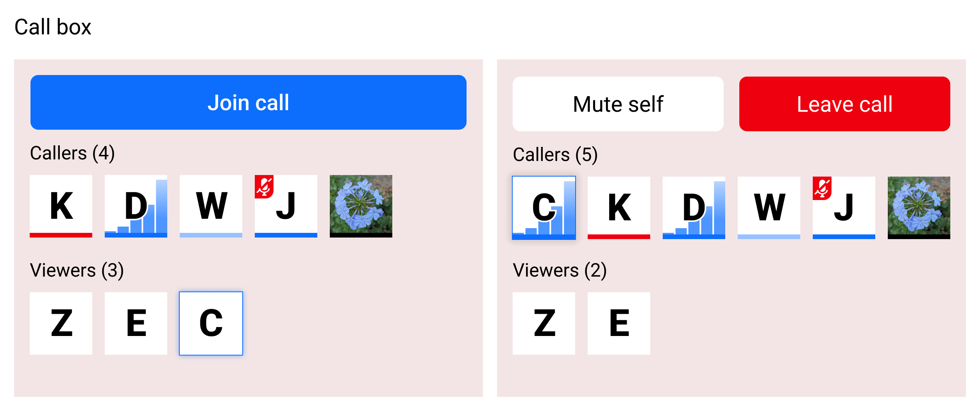Click highlighted viewer C avatar in left panel
The width and height of the screenshot is (980, 411).
(x=211, y=323)
